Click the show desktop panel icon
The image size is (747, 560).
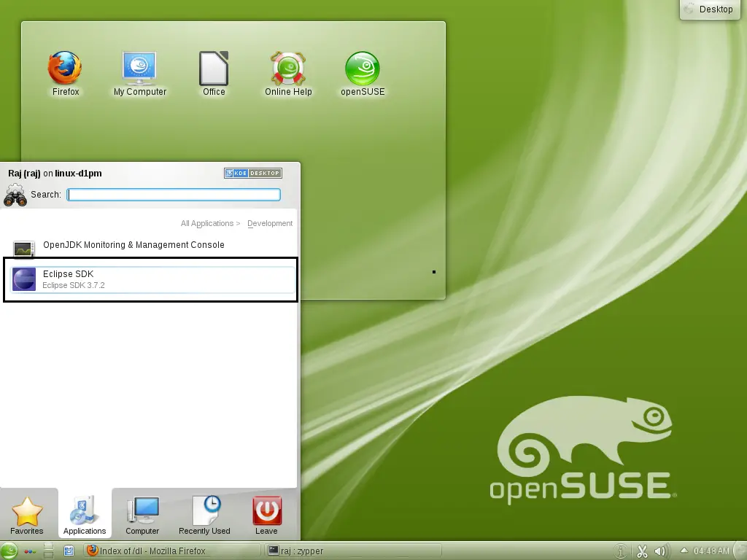(x=69, y=551)
